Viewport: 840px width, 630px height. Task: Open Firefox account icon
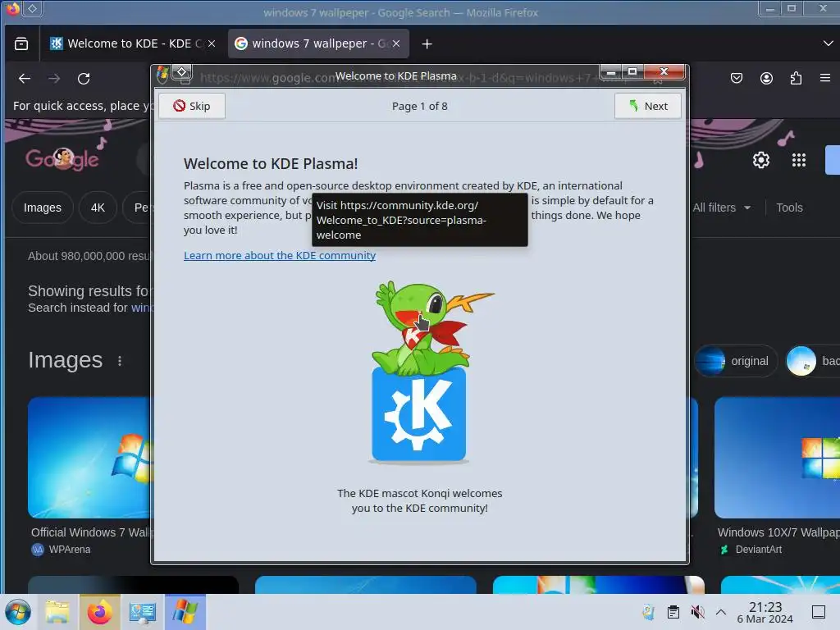(767, 78)
